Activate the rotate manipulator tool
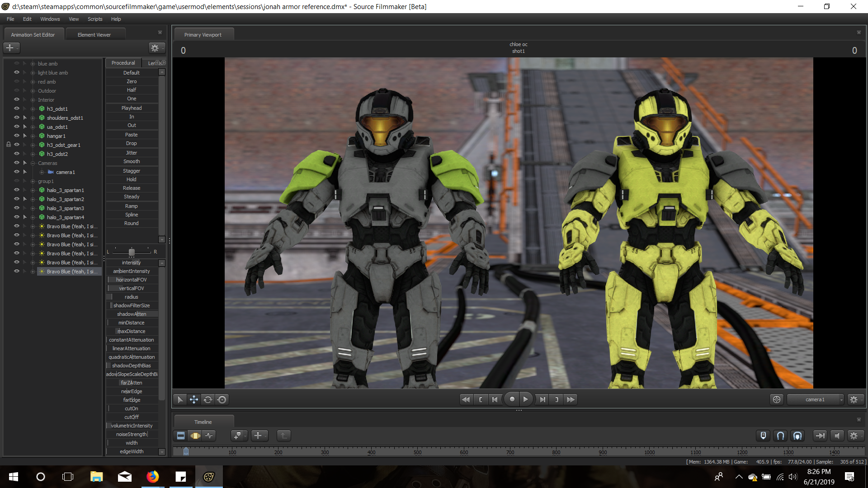868x488 pixels. pos(208,399)
